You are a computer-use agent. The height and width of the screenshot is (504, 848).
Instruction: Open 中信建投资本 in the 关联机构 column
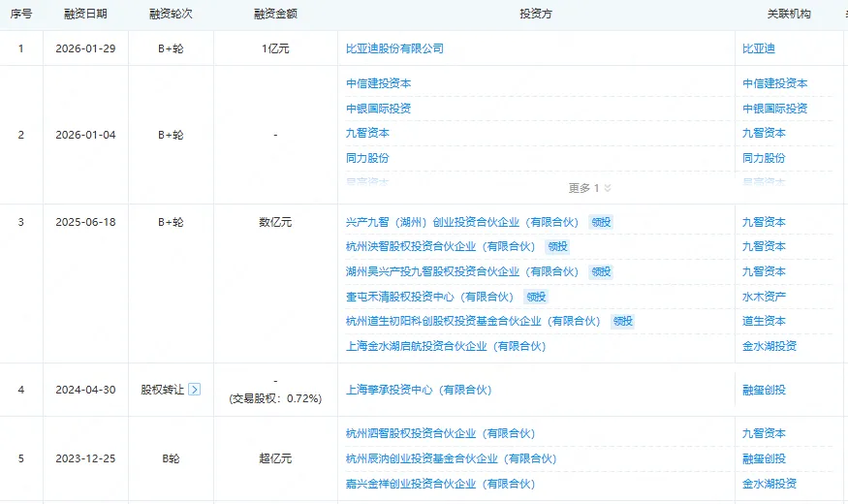click(x=774, y=83)
